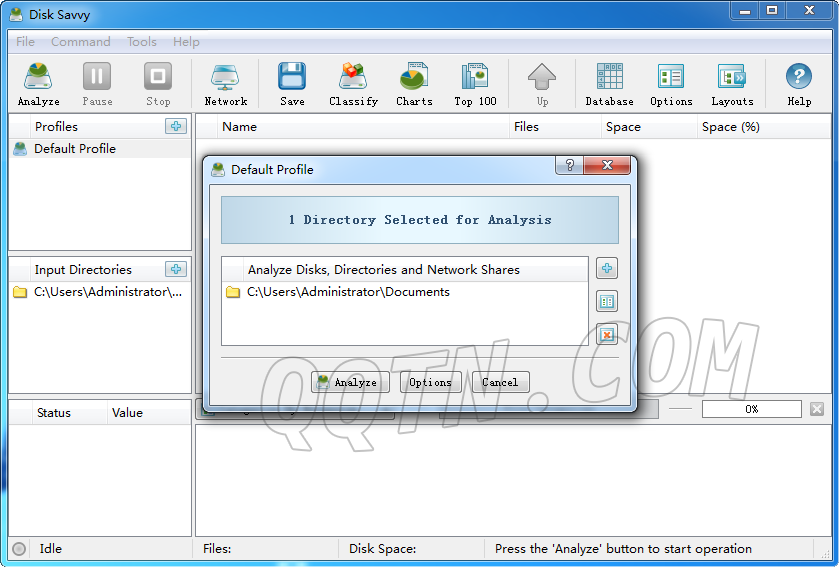Viewport: 840px width, 568px height.
Task: Delete selected directory in dialog
Action: coord(607,334)
